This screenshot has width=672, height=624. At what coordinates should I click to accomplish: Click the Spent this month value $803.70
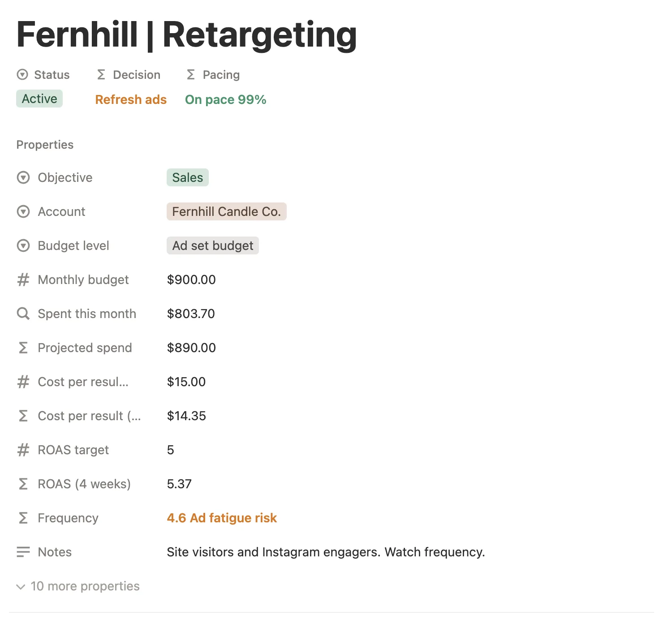click(x=191, y=314)
